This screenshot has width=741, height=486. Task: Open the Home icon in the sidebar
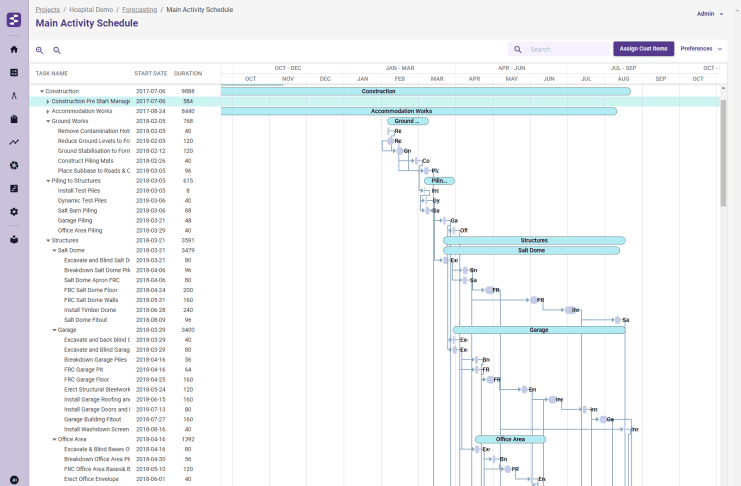(x=14, y=49)
